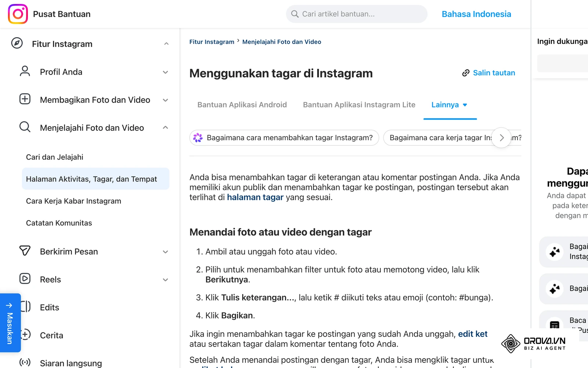
Task: Click the search magnifier icon in the help bar
Action: (295, 14)
